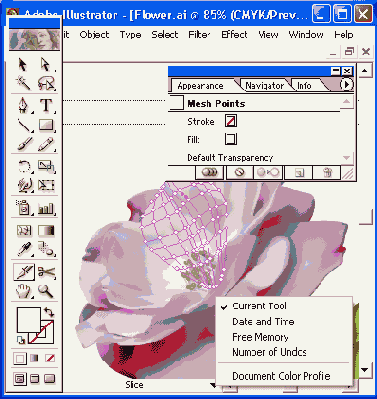Open the Appearance panel options menu
The height and width of the screenshot is (399, 377).
(x=346, y=84)
